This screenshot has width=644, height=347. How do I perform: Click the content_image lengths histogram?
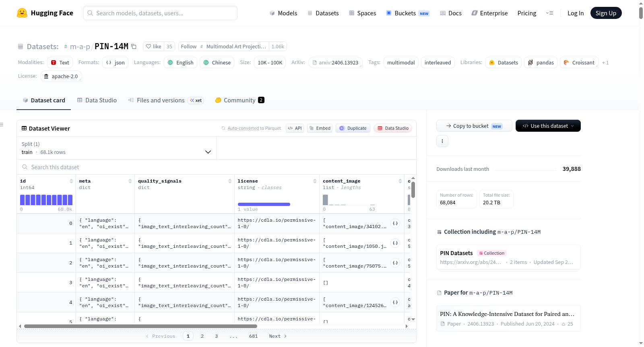click(x=349, y=200)
